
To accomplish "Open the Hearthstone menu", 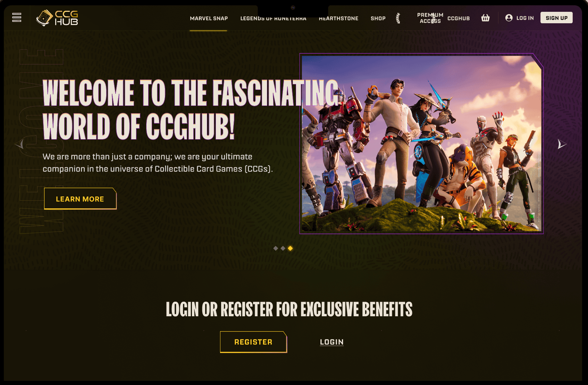I will tap(338, 18).
